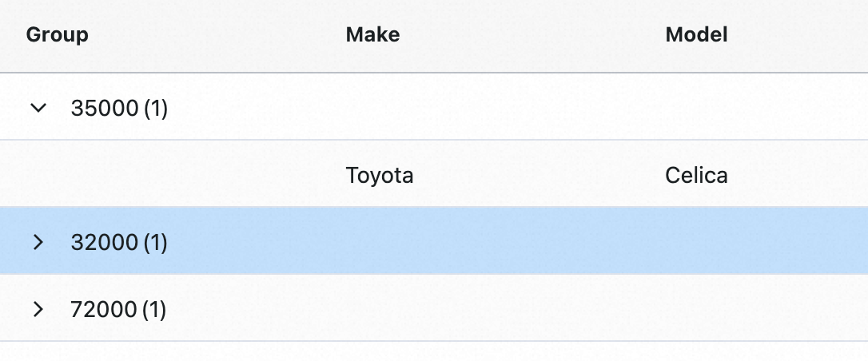Image resolution: width=868 pixels, height=361 pixels.
Task: Select the Celica cell
Action: coord(696,175)
